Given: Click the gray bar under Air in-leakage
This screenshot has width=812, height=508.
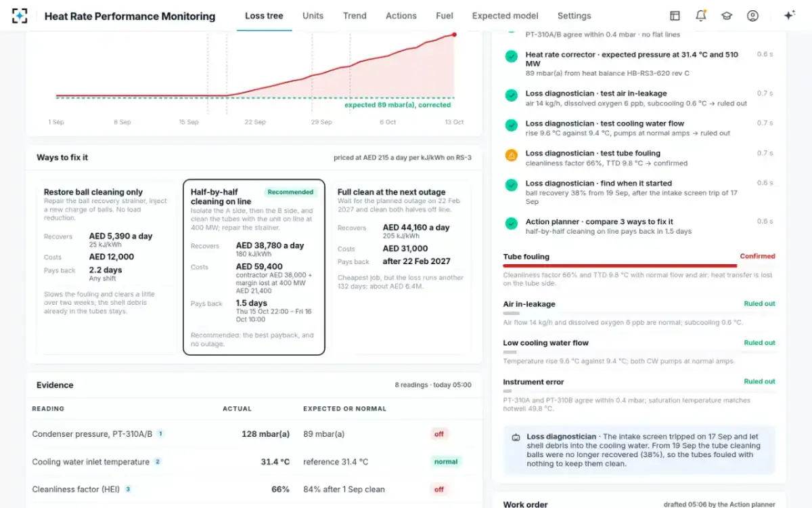Looking at the screenshot, I should pos(511,314).
